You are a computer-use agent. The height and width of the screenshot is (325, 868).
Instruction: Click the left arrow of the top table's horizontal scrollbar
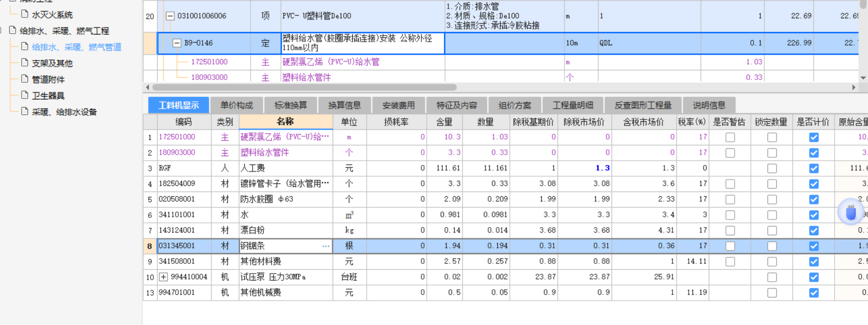tap(147, 87)
